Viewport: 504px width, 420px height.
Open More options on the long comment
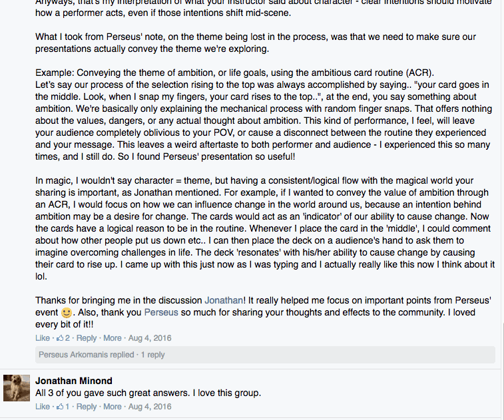click(112, 338)
